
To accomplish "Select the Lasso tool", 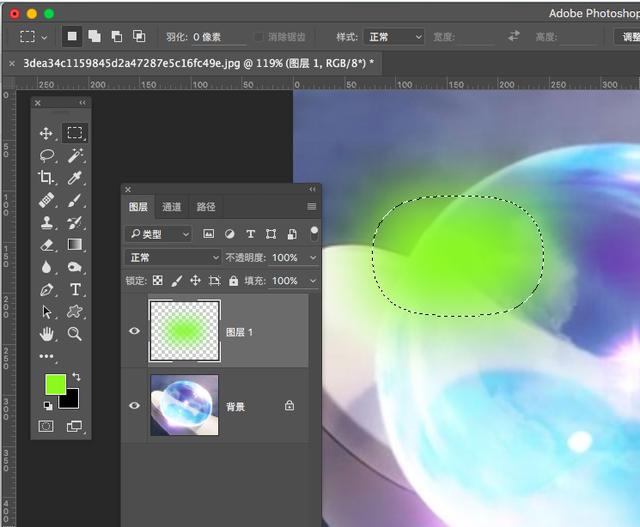I will coord(47,156).
